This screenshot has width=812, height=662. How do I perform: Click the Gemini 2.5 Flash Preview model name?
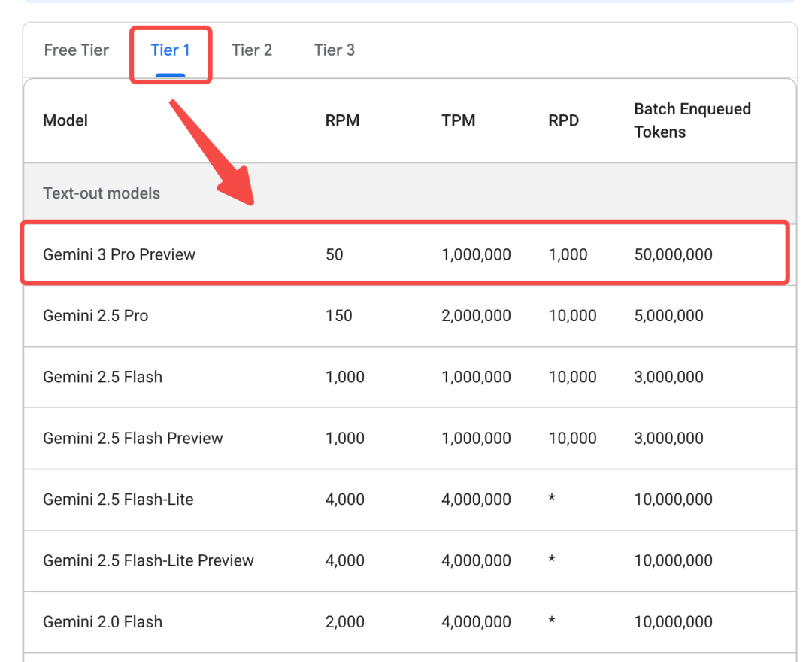pos(133,438)
